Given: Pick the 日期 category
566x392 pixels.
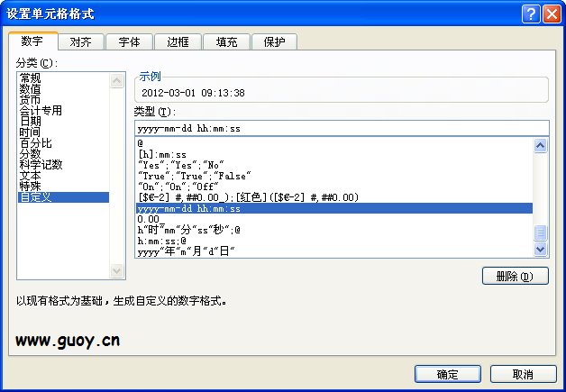Looking at the screenshot, I should [63, 122].
